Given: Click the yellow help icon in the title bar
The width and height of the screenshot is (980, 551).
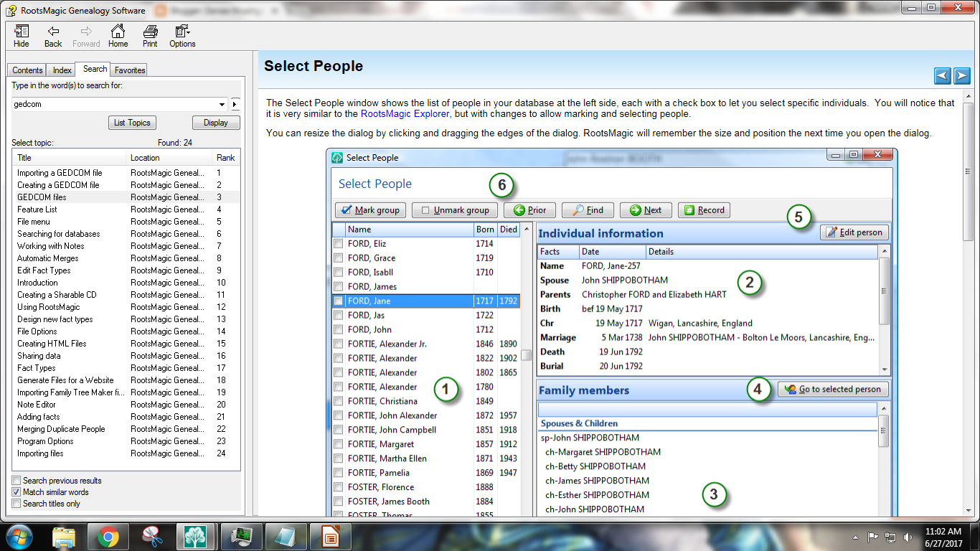Looking at the screenshot, I should tap(11, 10).
